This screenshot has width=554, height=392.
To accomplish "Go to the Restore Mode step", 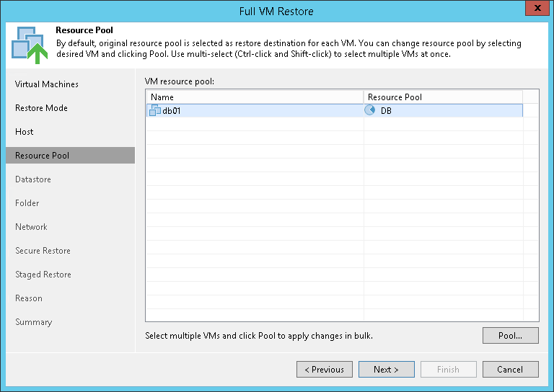I will point(41,108).
